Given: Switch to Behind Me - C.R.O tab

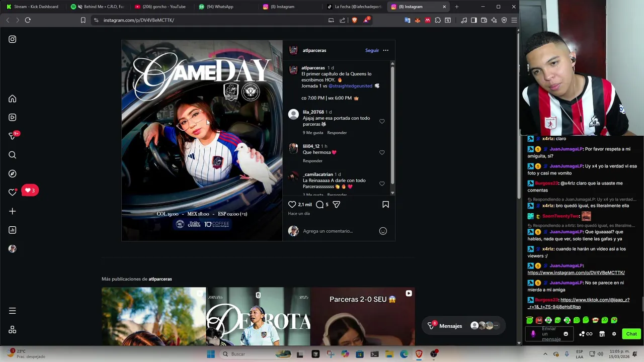Looking at the screenshot, I should 97,7.
